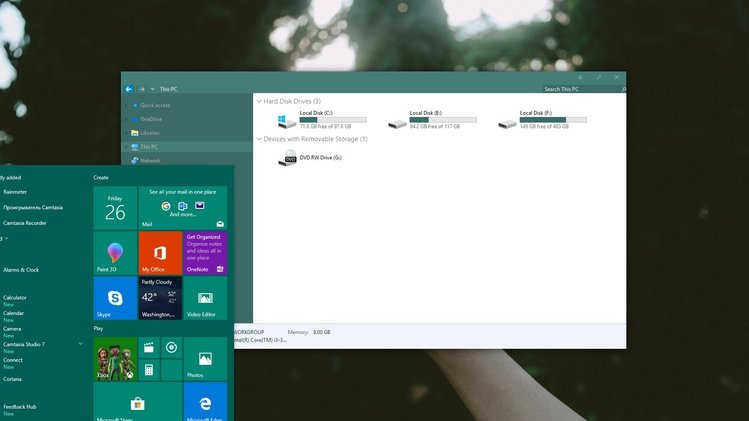The image size is (749, 421).
Task: Click the Back arrow in File Explorer
Action: [128, 89]
